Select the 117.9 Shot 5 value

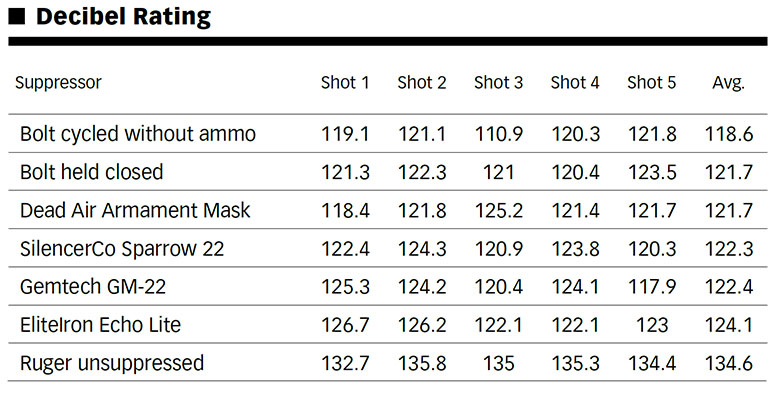point(652,286)
